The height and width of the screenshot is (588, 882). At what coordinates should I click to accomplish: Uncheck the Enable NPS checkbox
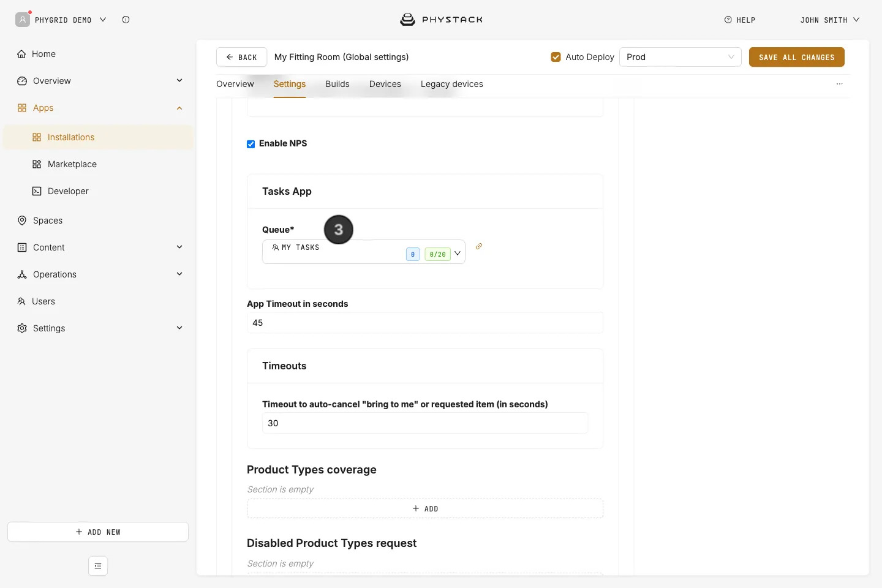click(251, 144)
